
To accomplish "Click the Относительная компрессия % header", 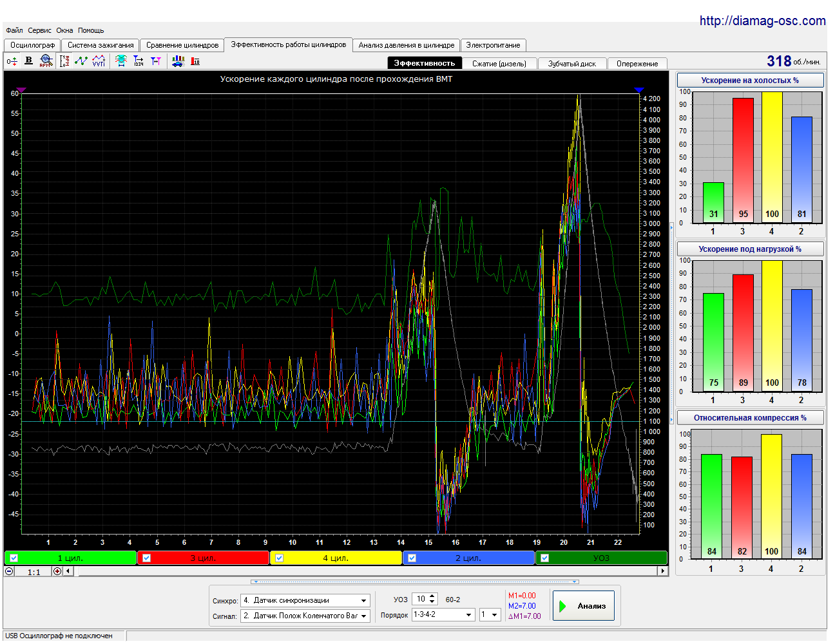I will coord(750,418).
